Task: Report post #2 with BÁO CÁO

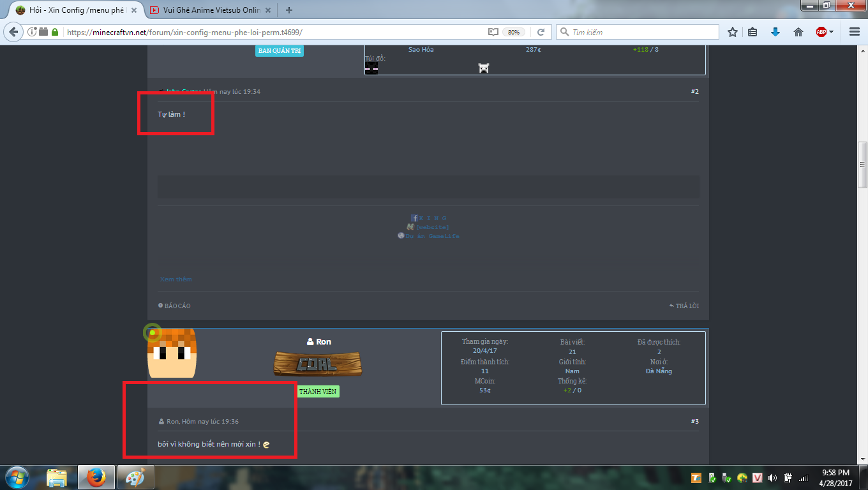Action: [x=174, y=306]
